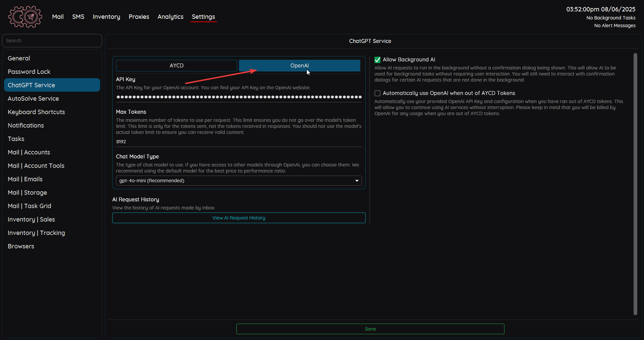This screenshot has width=644, height=340.
Task: Open the Proxies menu
Action: 138,16
